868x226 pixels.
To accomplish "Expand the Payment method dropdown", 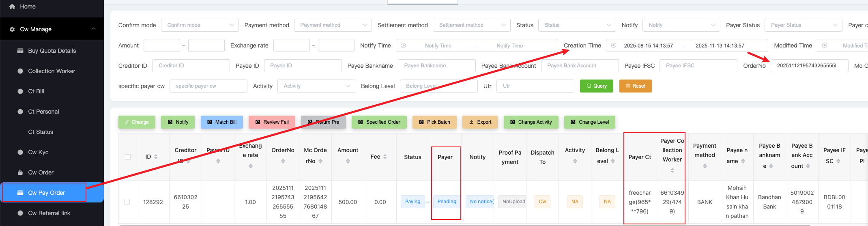I will 333,25.
